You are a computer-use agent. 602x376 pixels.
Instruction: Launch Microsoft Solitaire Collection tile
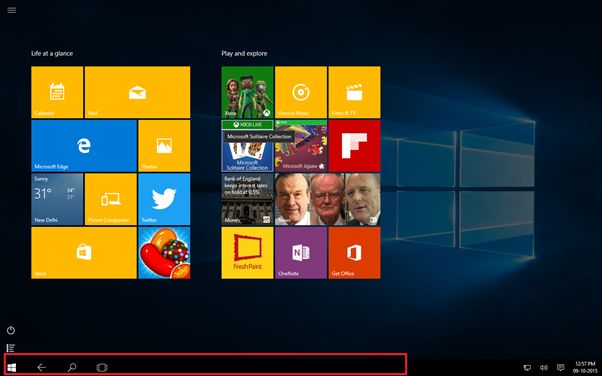248,154
